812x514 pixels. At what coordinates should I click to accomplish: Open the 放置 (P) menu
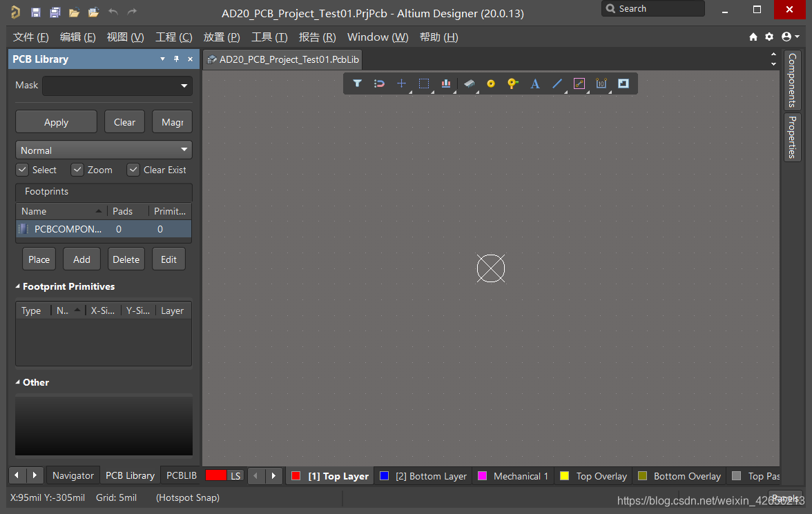pyautogui.click(x=222, y=37)
